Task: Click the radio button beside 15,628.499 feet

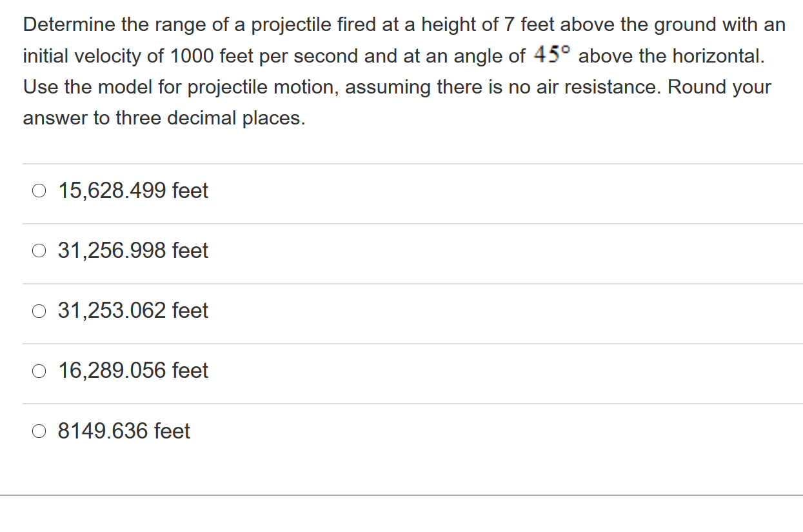Action: [39, 190]
